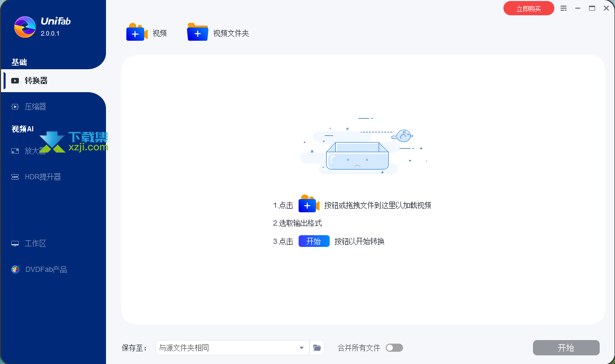Close the UniFab window
This screenshot has width=615, height=364.
(606, 8)
